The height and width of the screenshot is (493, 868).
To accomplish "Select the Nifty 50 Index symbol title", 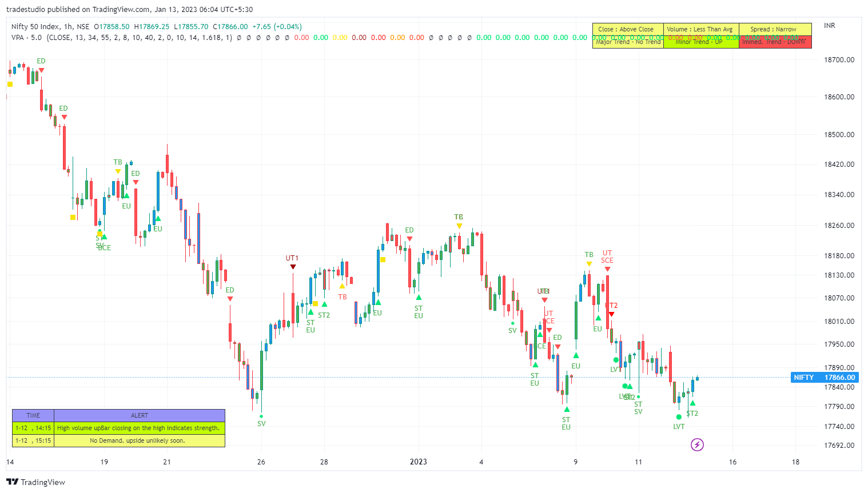I will point(50,27).
